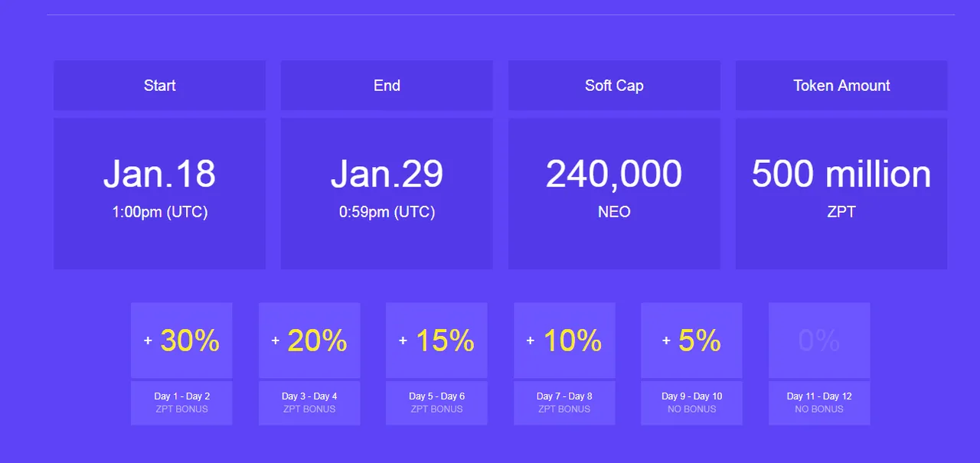This screenshot has width=980, height=463.
Task: Click the +20% bonus tile
Action: tap(309, 341)
